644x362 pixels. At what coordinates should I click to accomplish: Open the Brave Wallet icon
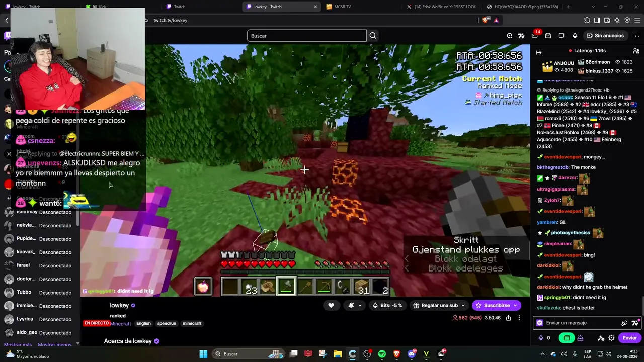point(607,20)
